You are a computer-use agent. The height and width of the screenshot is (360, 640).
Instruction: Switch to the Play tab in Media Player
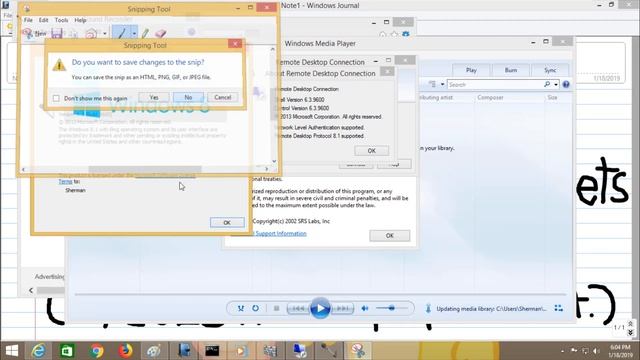[x=471, y=70]
